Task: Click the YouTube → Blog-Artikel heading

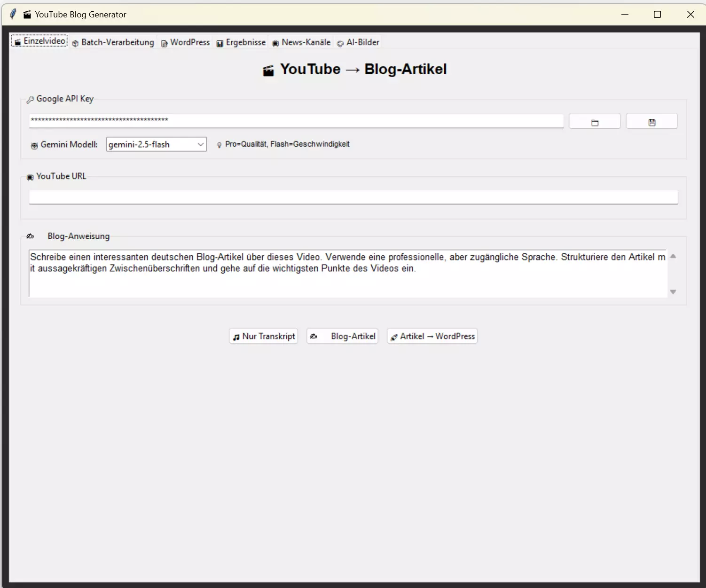Action: 354,70
